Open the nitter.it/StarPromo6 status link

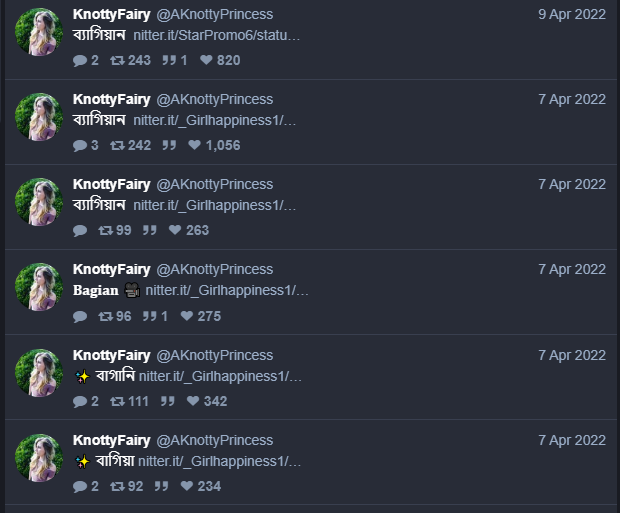click(217, 35)
